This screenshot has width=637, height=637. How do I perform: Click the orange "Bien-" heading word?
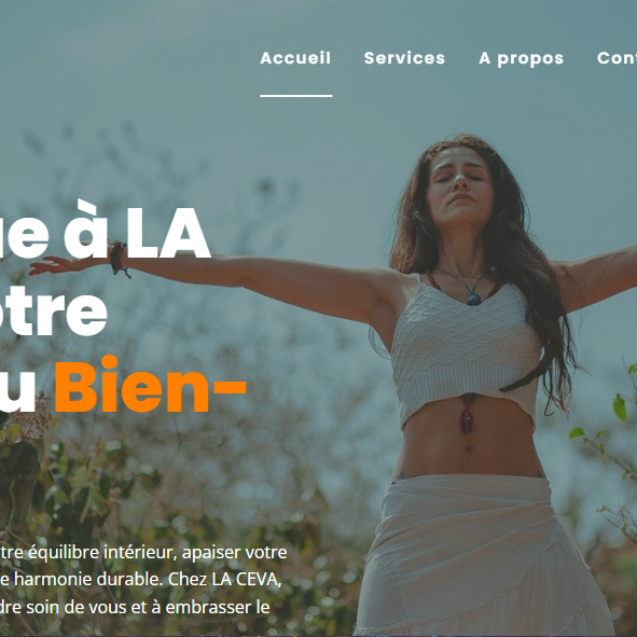(x=150, y=385)
